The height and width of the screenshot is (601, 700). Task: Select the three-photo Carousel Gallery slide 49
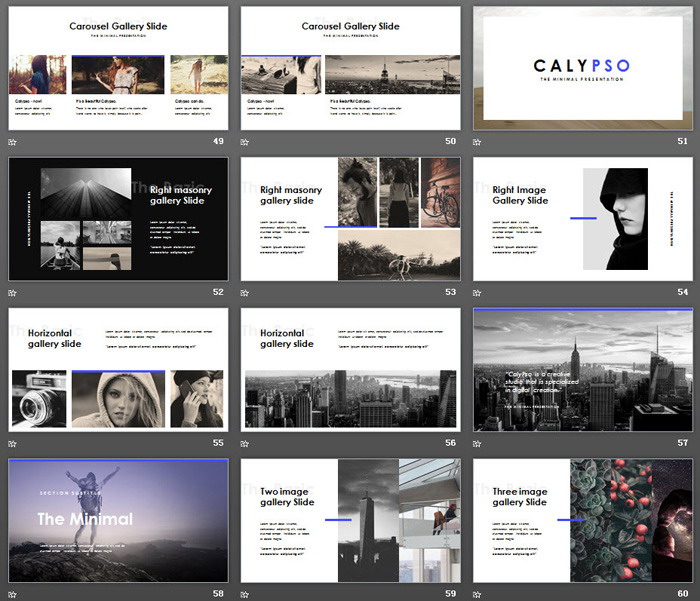click(x=118, y=68)
